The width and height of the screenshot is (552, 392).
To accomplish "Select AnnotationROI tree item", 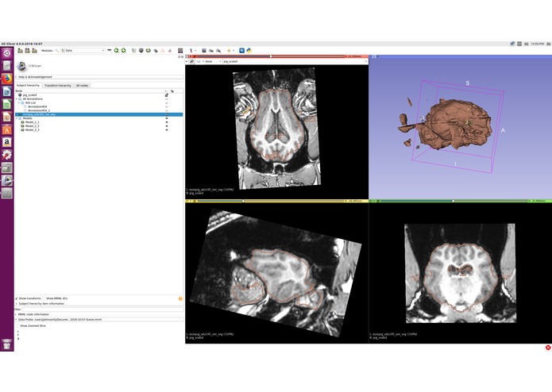I will click(37, 106).
